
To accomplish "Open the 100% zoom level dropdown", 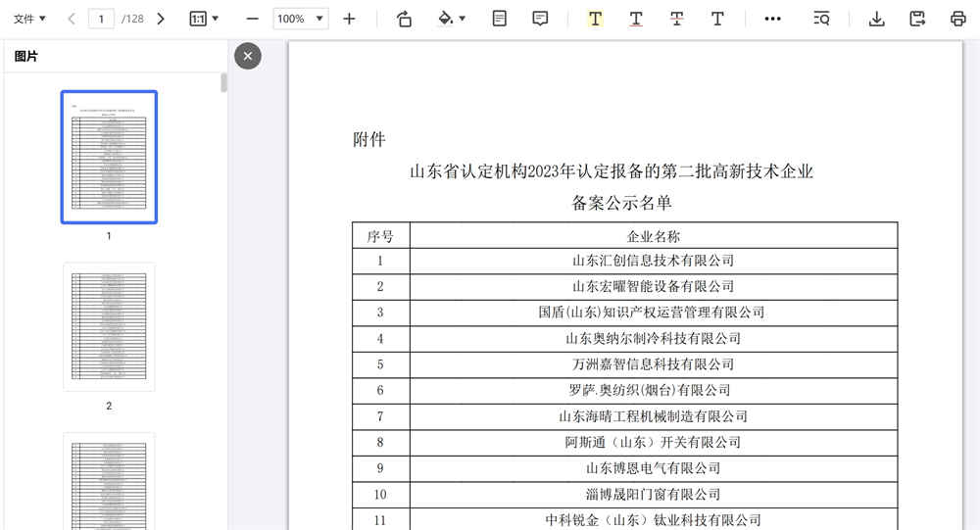I will point(300,19).
